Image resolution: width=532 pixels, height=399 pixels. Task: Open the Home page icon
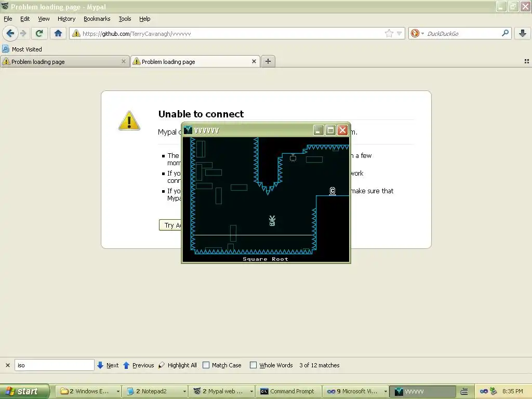coord(58,33)
